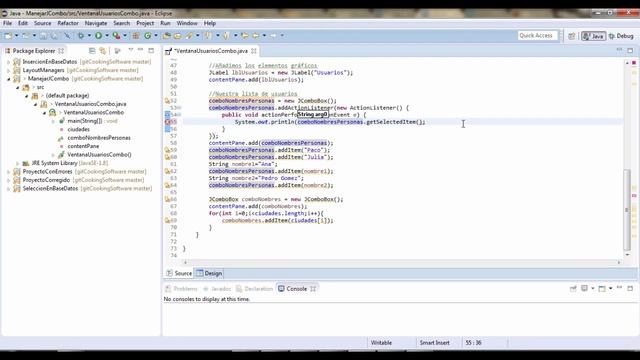Viewport: 640px width, 360px height.
Task: Collapse All in Package Explorer
Action: 92,51
